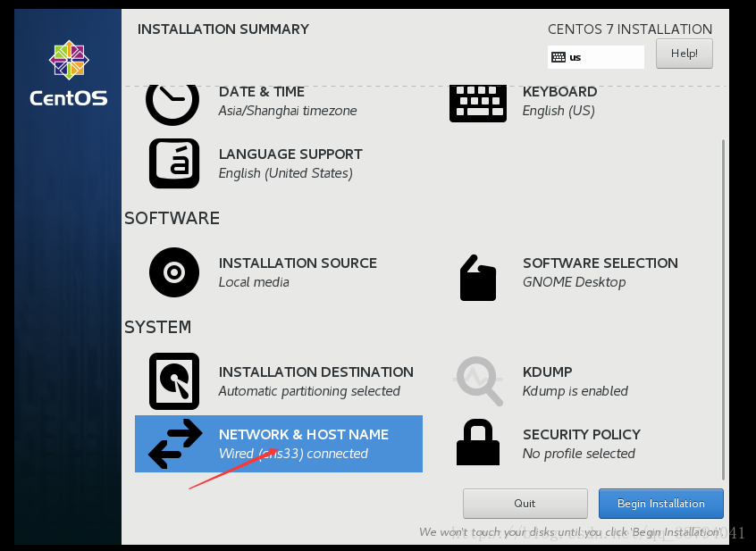Open the Kdump magnifier icon
Image resolution: width=756 pixels, height=551 pixels.
click(478, 380)
